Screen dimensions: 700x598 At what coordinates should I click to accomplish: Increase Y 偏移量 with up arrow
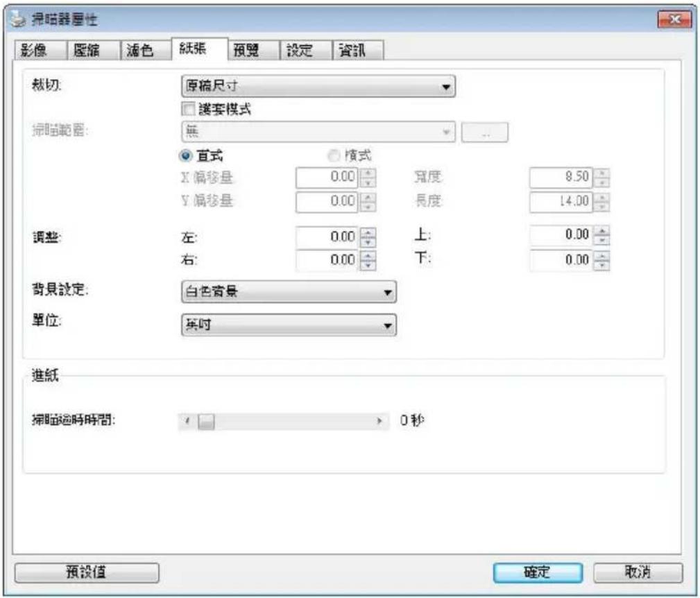(x=368, y=197)
